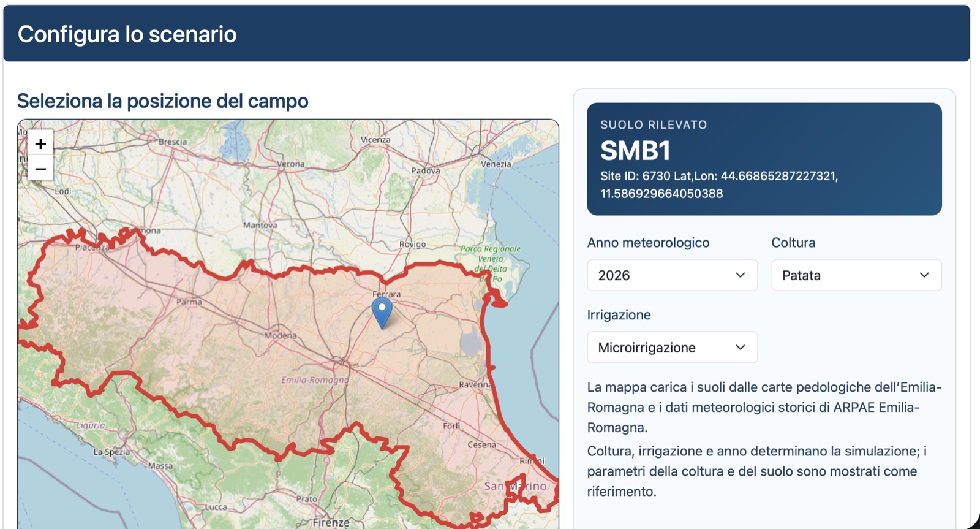Click Venezia label on the map
Screen dimensions: 980x529
tap(496, 164)
